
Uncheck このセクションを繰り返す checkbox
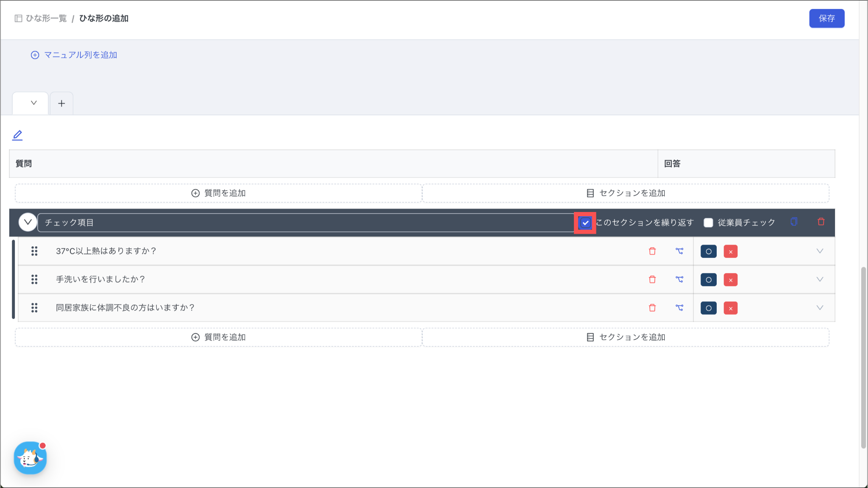coord(585,223)
